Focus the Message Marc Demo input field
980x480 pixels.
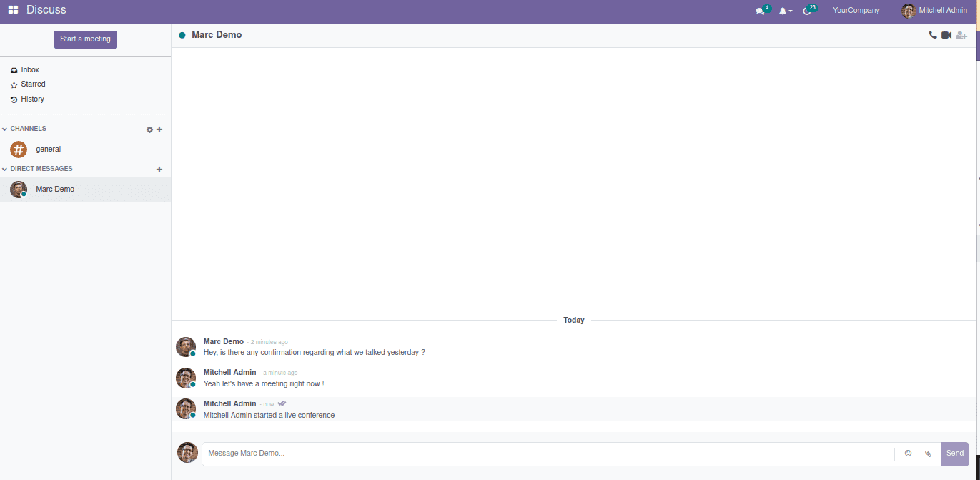[547, 454]
